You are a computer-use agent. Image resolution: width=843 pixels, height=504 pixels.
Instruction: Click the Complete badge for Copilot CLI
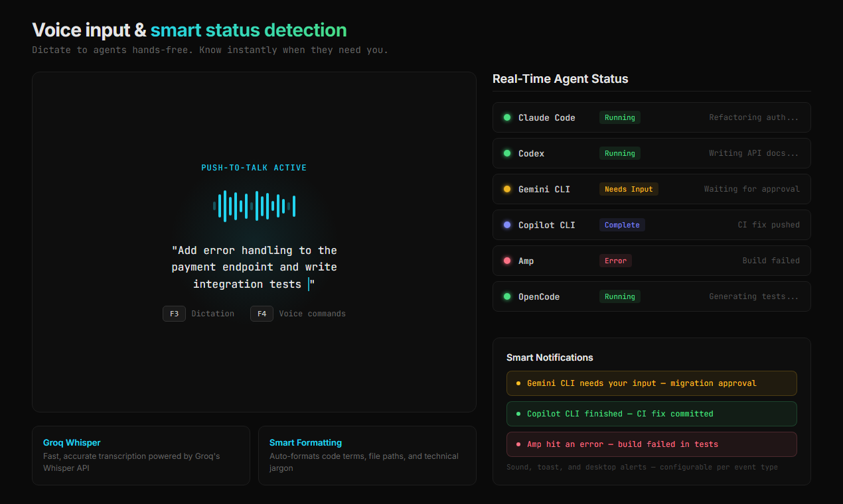[x=622, y=225]
